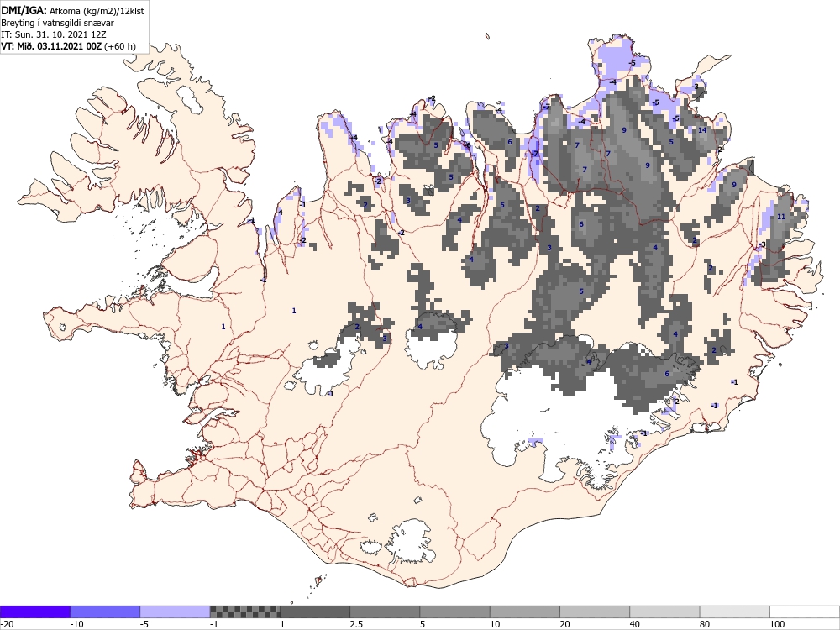Click the "80" legend tick label
The height and width of the screenshot is (630, 840).
tap(705, 624)
